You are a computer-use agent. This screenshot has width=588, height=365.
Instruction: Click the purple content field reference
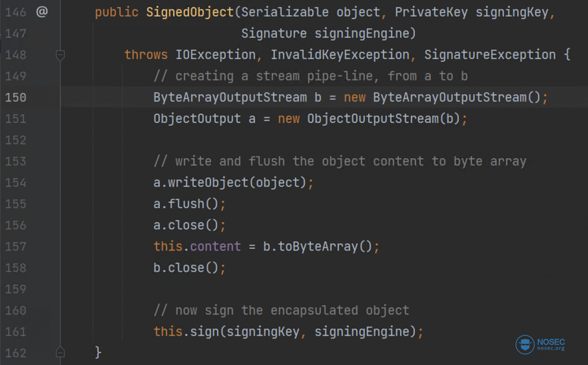click(x=216, y=246)
